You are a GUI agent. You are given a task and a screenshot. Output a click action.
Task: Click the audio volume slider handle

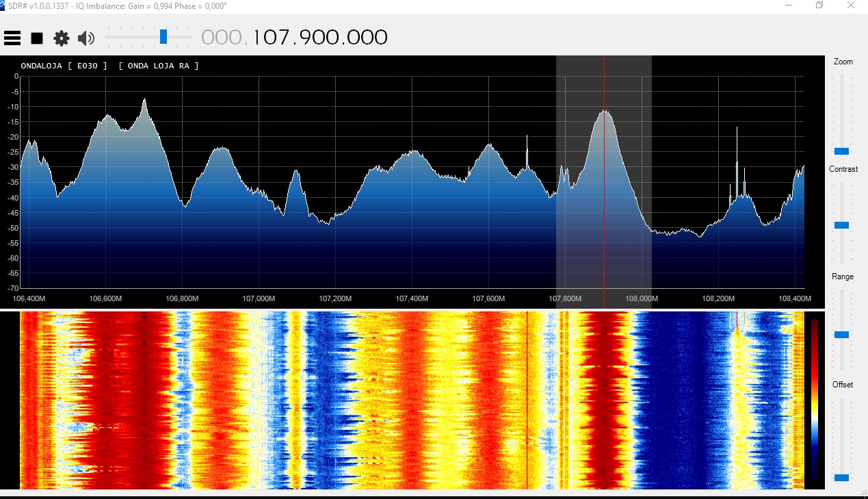[x=163, y=36]
